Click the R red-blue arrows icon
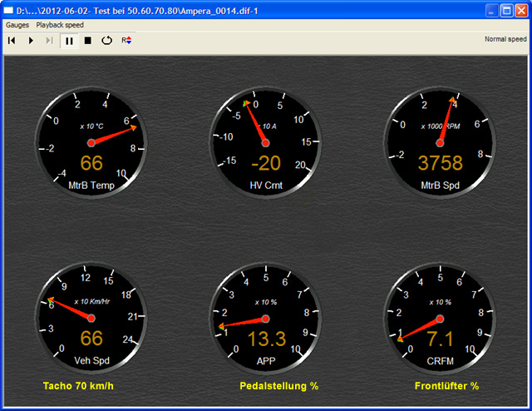The height and width of the screenshot is (411, 532). point(126,40)
